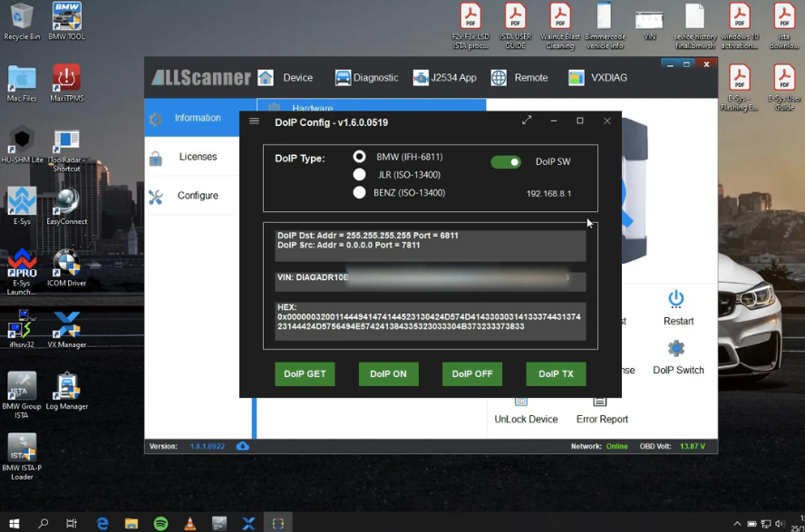Open the Log Manager desktop icon

67,391
